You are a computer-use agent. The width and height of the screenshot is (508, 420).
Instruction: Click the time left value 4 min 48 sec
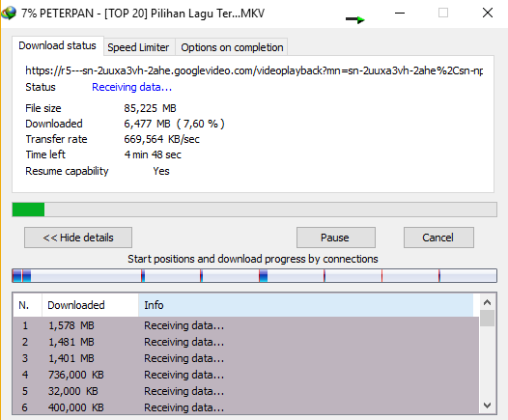click(x=153, y=154)
